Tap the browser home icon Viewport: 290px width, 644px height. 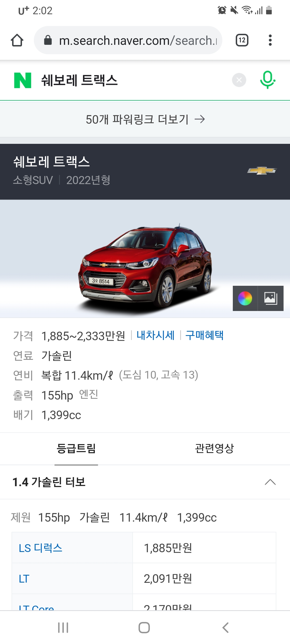point(17,40)
